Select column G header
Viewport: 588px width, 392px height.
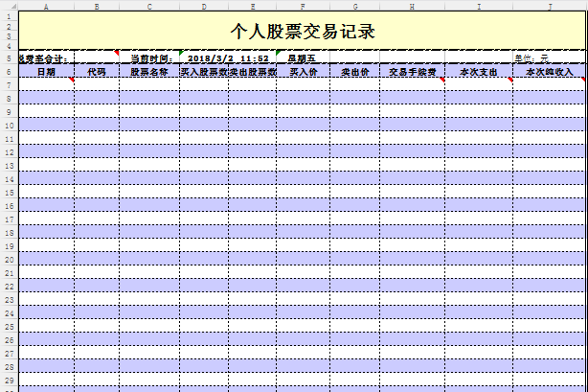click(354, 5)
